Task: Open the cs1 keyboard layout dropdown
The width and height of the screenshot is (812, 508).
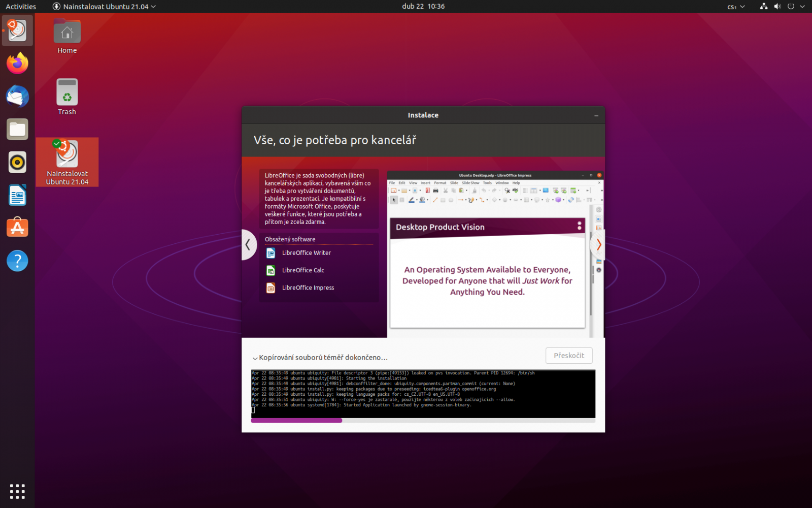Action: [735, 7]
